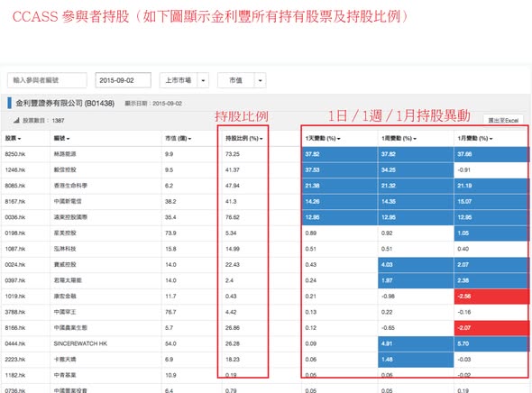The image size is (532, 393).
Task: Click the participant ID input field
Action: (x=47, y=80)
